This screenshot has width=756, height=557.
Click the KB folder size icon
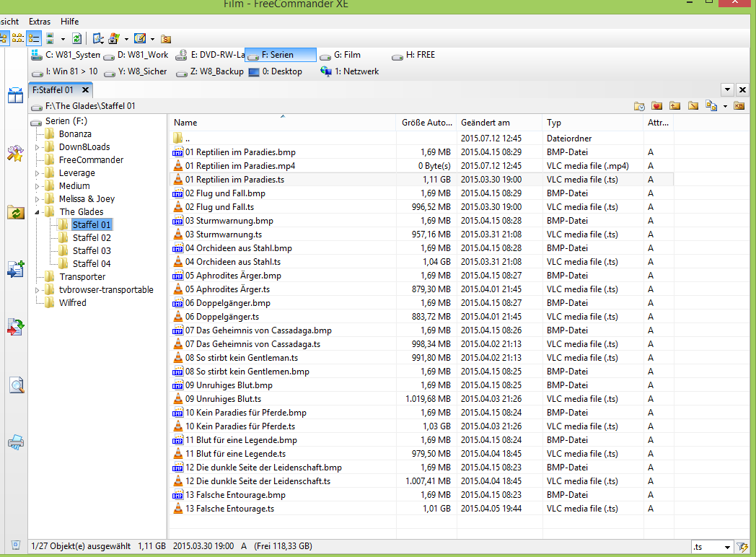pos(739,105)
